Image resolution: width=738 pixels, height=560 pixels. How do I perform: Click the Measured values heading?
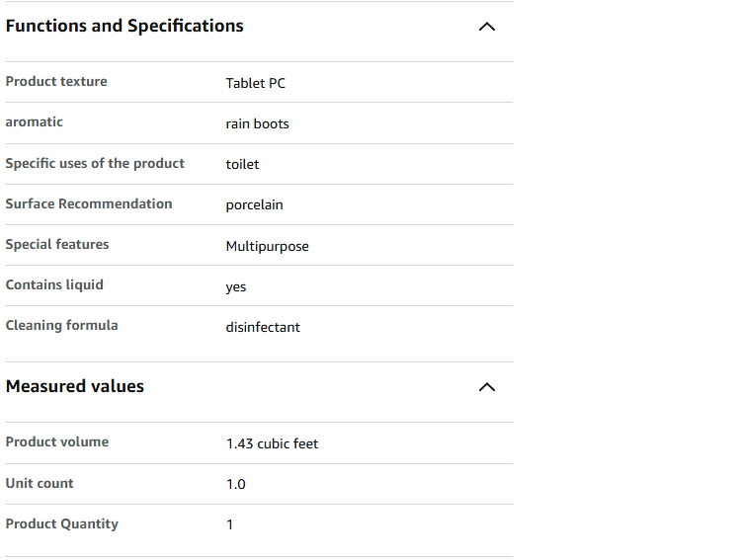(x=75, y=386)
